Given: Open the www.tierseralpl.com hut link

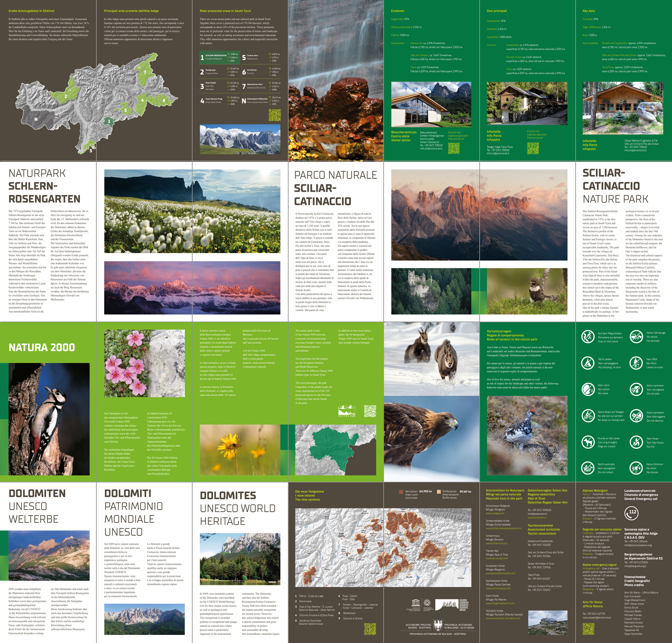Looking at the screenshot, I should coord(497,558).
